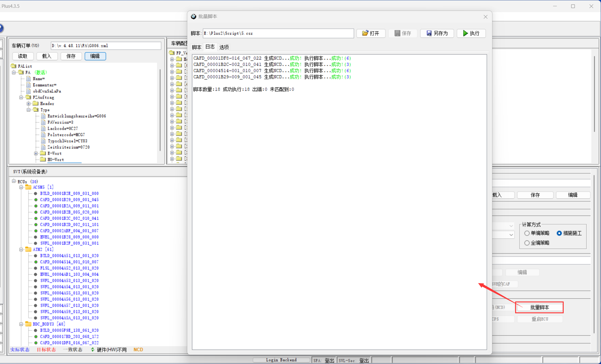This screenshot has width=601, height=364.
Task: Click the summary line 脚本数量:18
Action: point(244,89)
